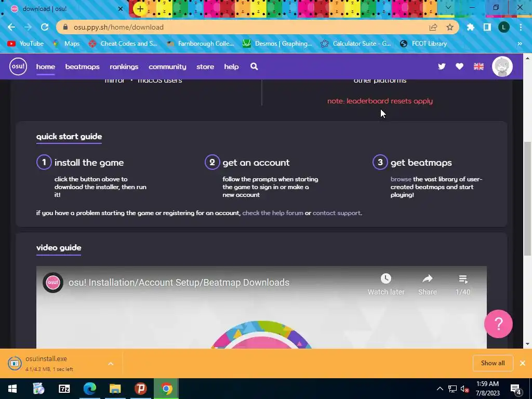Click 'note: leaderboard resets apply' text
Viewport: 532px width, 399px height.
point(380,101)
